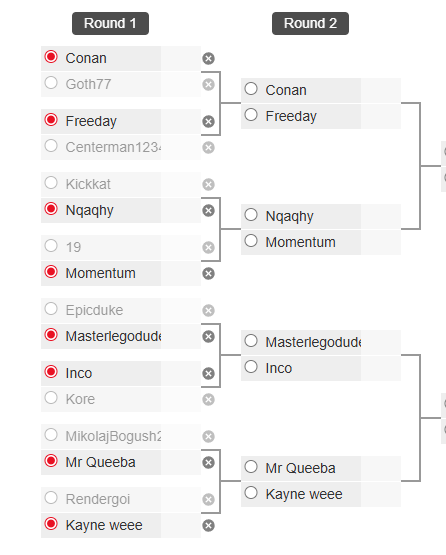
Task: Pick Mr Queeba in Round 2
Action: tap(251, 467)
